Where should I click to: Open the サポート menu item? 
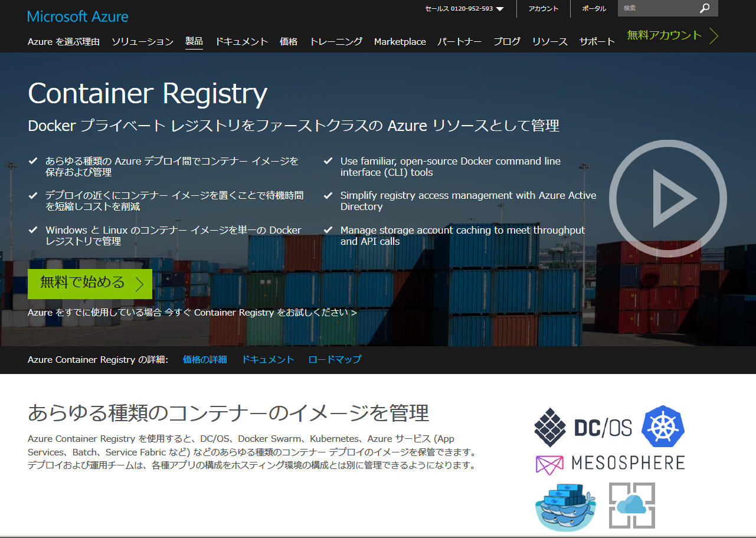click(597, 41)
